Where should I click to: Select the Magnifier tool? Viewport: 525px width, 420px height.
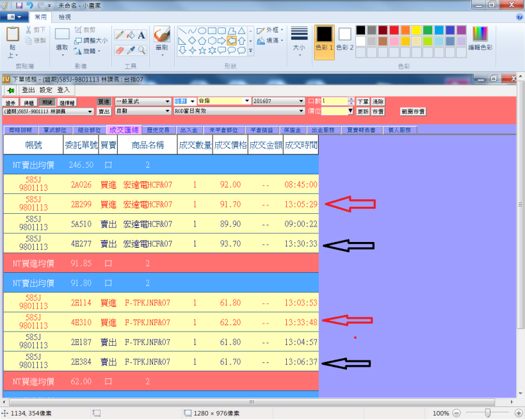point(141,49)
